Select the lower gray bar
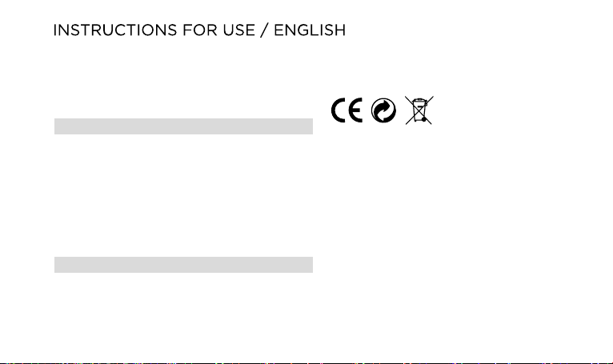The height and width of the screenshot is (364, 613). [183, 265]
